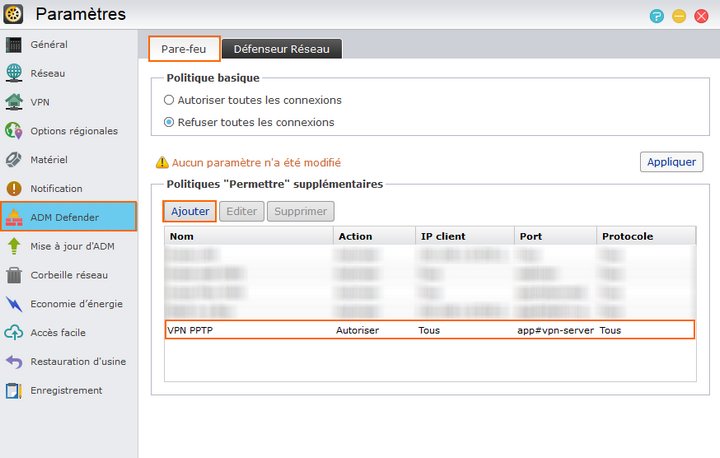
Task: Click the Paramètres app icon in title bar
Action: tap(13, 14)
